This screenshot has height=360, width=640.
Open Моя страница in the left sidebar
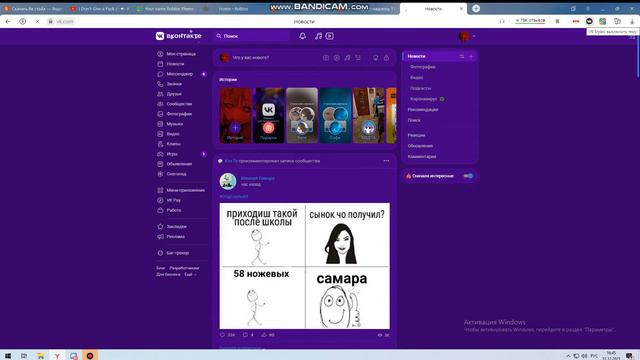(x=182, y=54)
